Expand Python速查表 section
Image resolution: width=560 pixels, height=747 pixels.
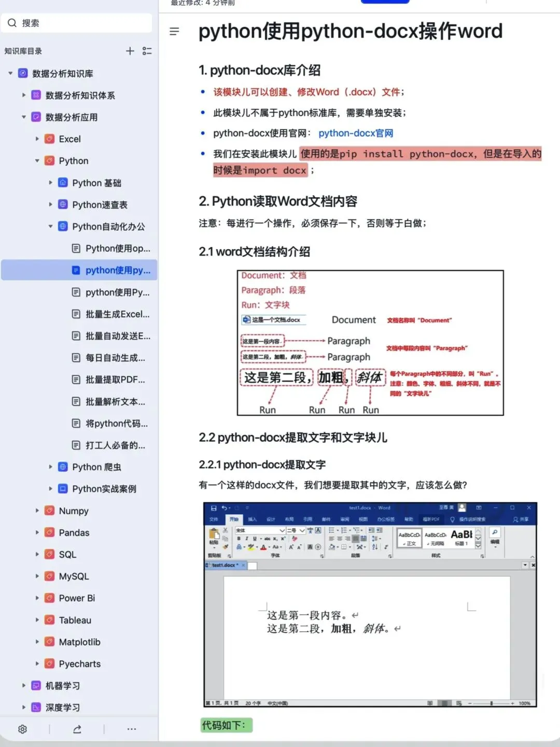51,204
